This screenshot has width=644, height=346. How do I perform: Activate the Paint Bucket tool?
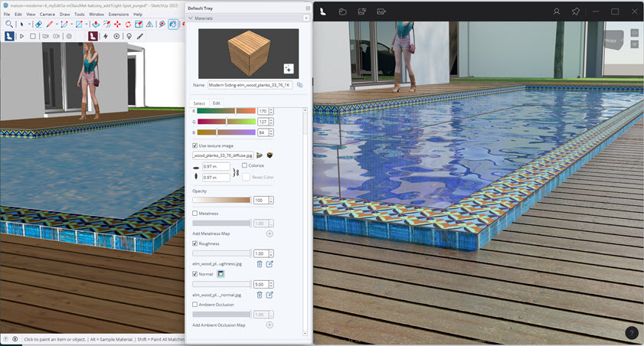pyautogui.click(x=173, y=24)
